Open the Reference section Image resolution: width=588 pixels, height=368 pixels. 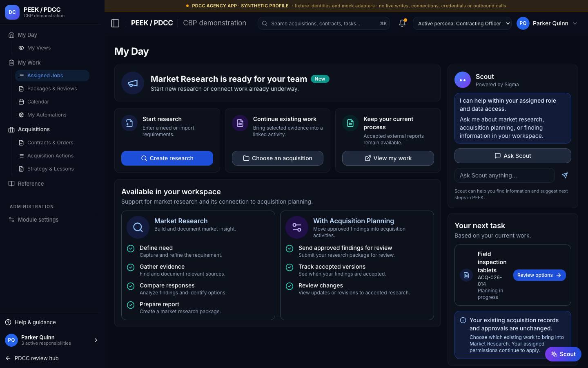pos(31,184)
